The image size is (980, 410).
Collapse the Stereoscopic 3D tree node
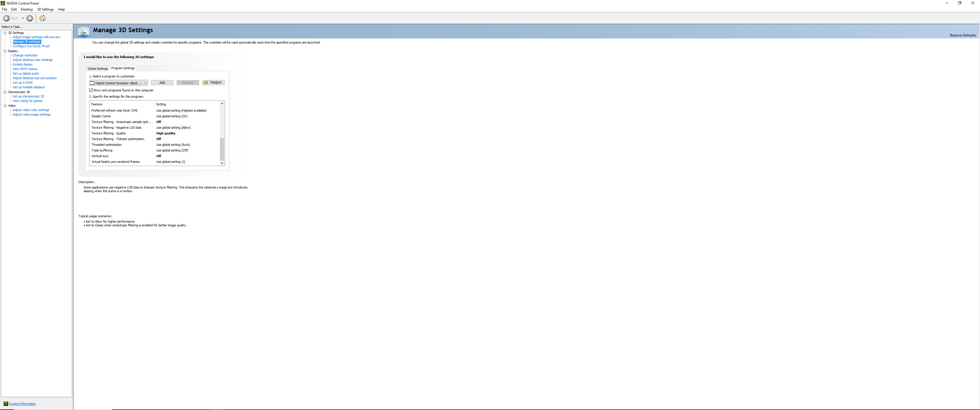click(x=5, y=92)
